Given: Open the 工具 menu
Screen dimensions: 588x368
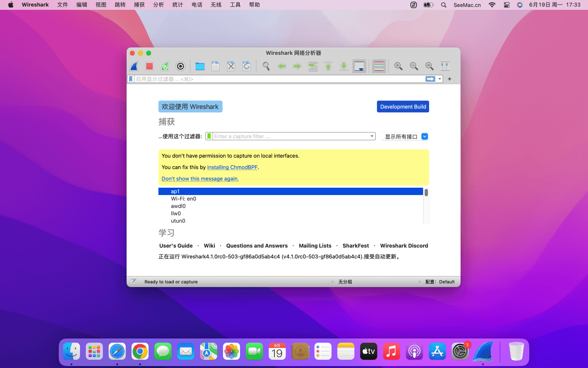Looking at the screenshot, I should point(235,5).
